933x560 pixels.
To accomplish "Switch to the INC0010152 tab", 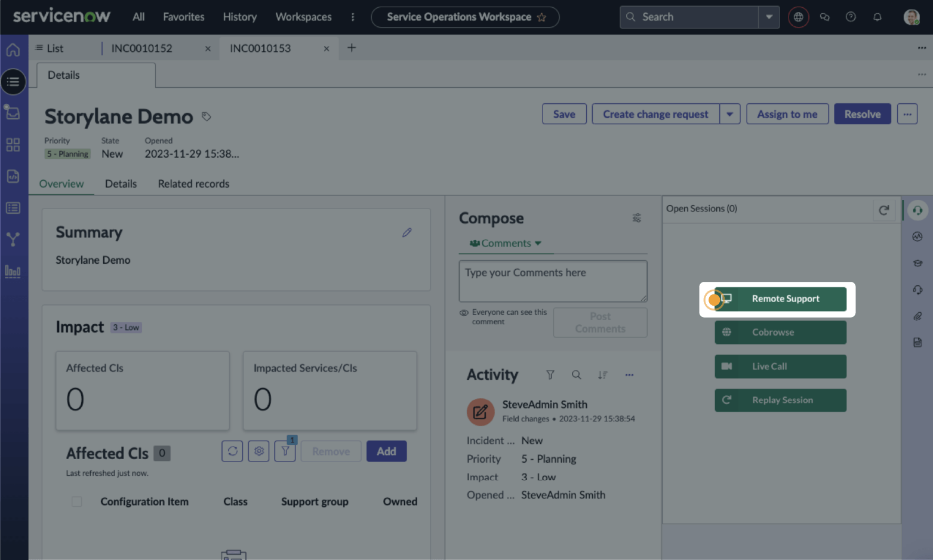I will point(142,48).
